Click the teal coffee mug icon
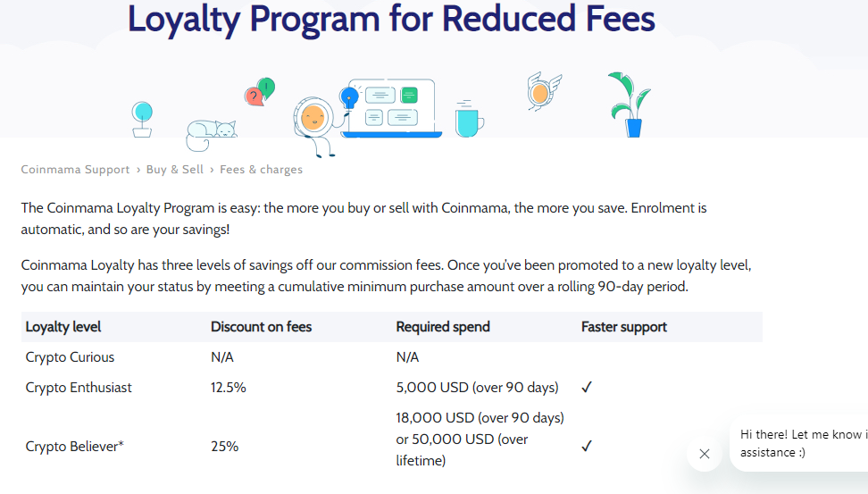The image size is (868, 494). click(x=469, y=119)
